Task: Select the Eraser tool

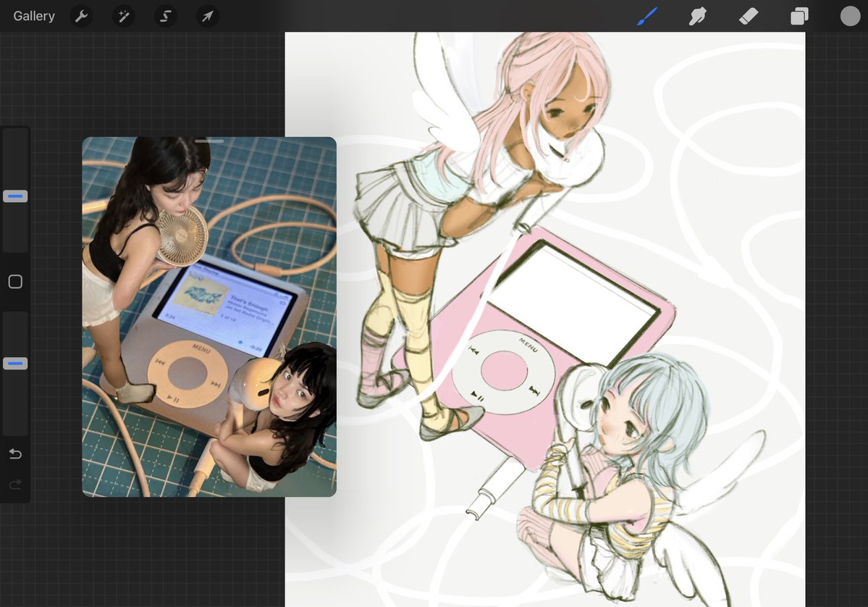Action: click(749, 16)
